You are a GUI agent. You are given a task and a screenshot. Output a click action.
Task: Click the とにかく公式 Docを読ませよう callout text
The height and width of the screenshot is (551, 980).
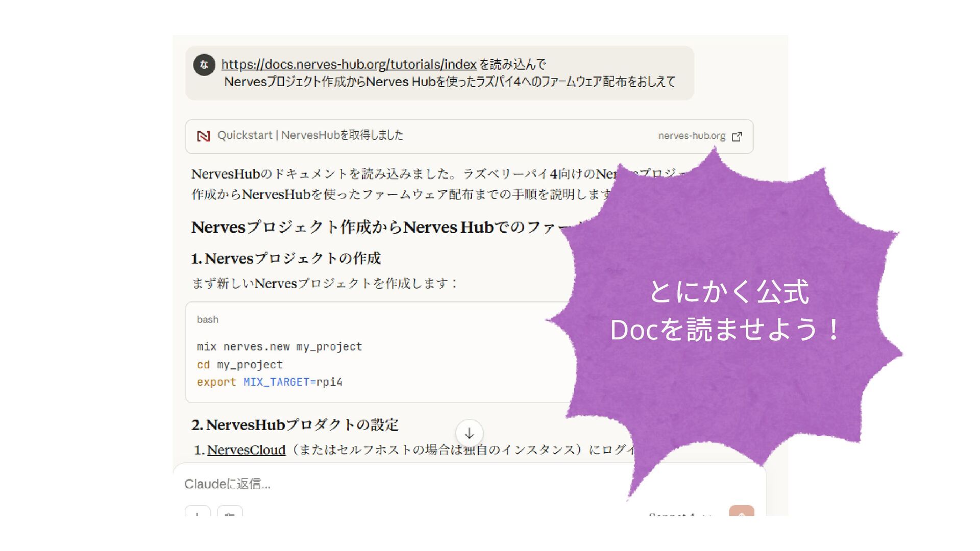[x=725, y=311]
